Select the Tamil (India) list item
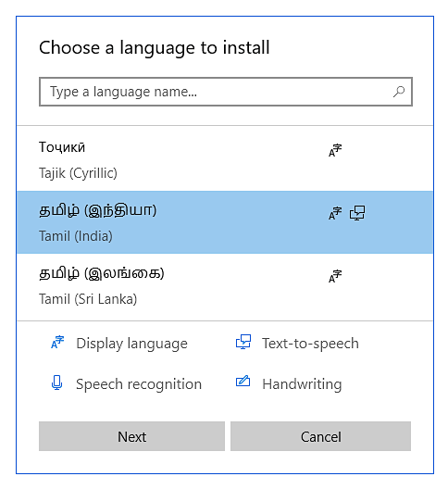The image size is (448, 489). point(225,222)
